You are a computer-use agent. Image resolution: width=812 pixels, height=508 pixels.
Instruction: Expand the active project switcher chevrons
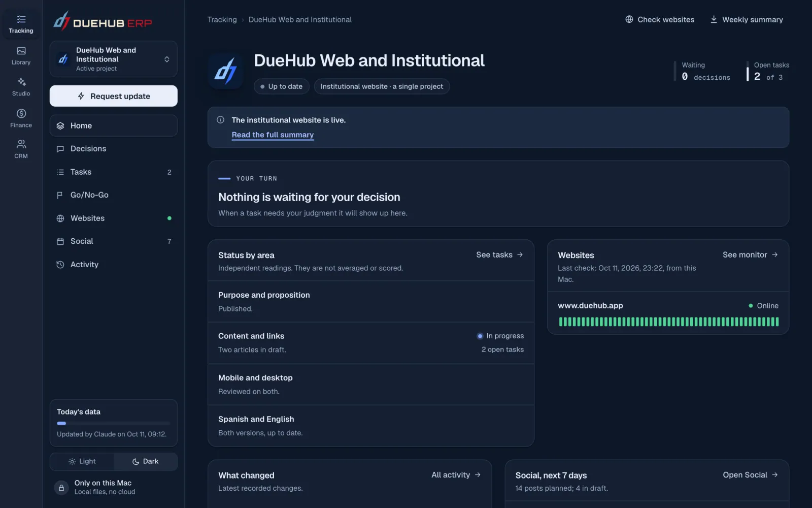(x=167, y=59)
